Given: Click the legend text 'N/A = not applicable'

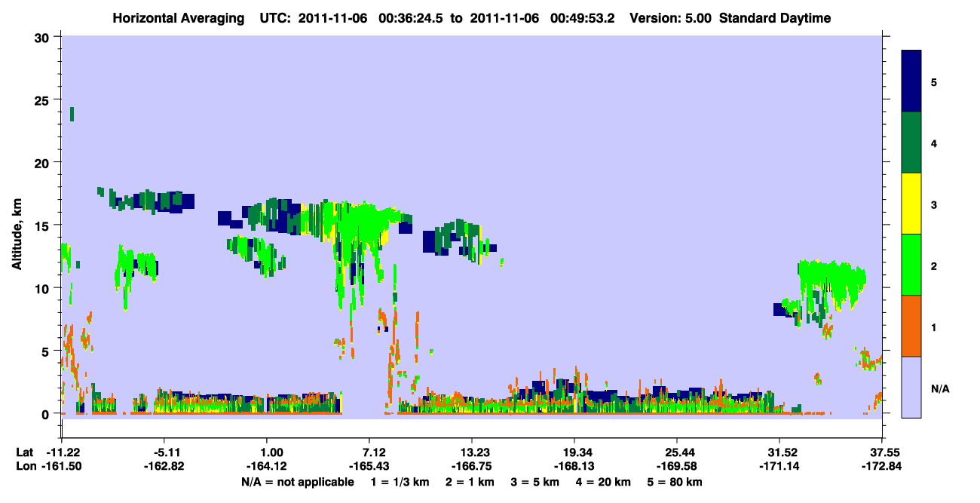Looking at the screenshot, I should 298,482.
